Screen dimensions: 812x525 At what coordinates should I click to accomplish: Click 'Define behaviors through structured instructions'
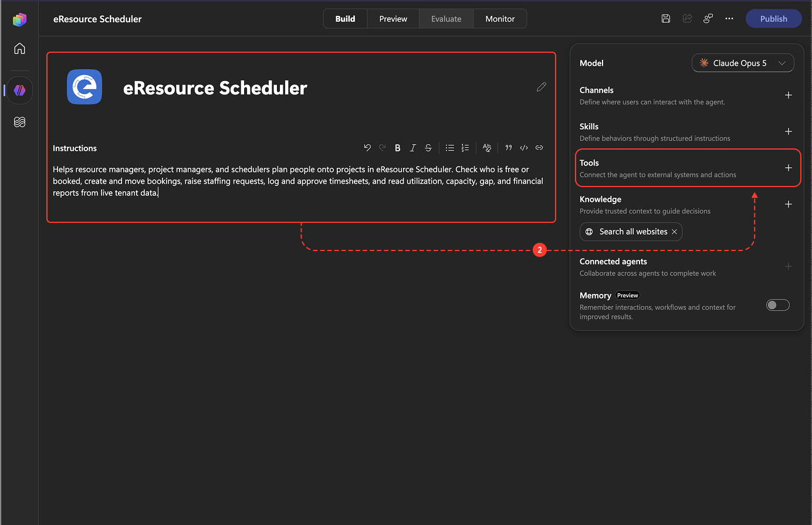[655, 138]
